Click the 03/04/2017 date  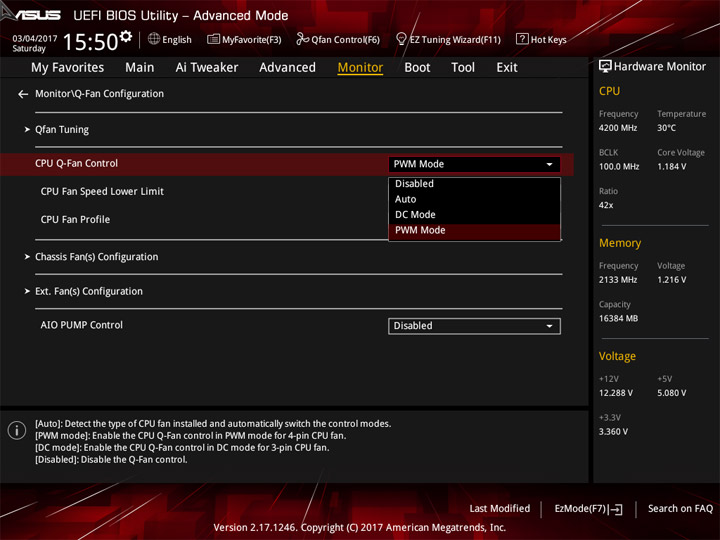[34, 39]
